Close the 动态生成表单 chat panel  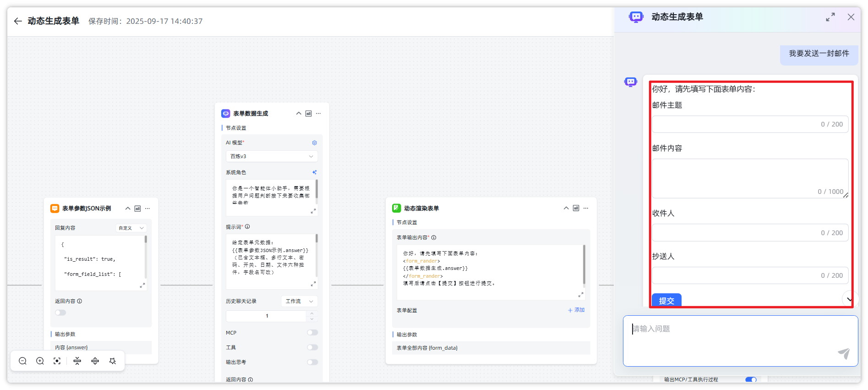(x=851, y=17)
